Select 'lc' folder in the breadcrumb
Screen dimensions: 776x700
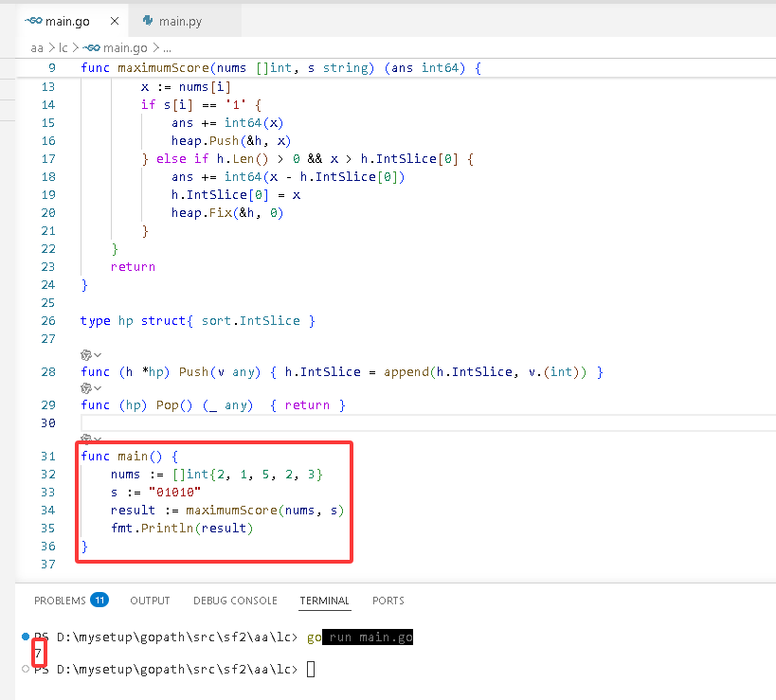click(63, 48)
